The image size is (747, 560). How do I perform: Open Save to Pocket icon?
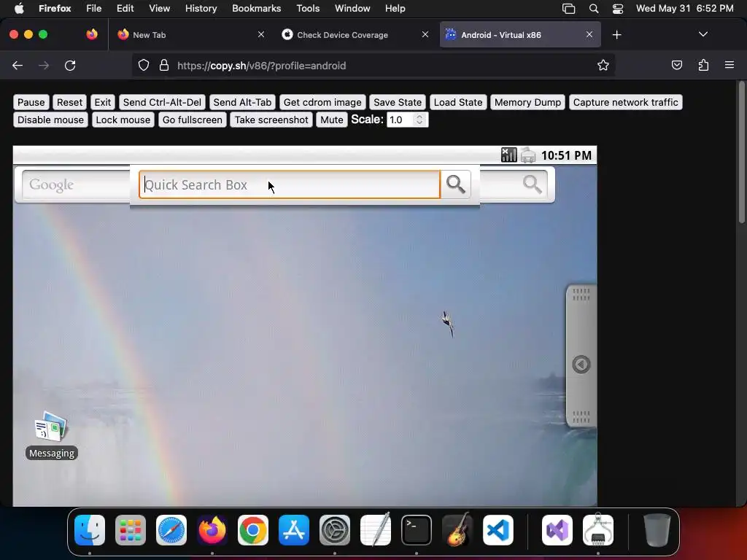coord(676,65)
